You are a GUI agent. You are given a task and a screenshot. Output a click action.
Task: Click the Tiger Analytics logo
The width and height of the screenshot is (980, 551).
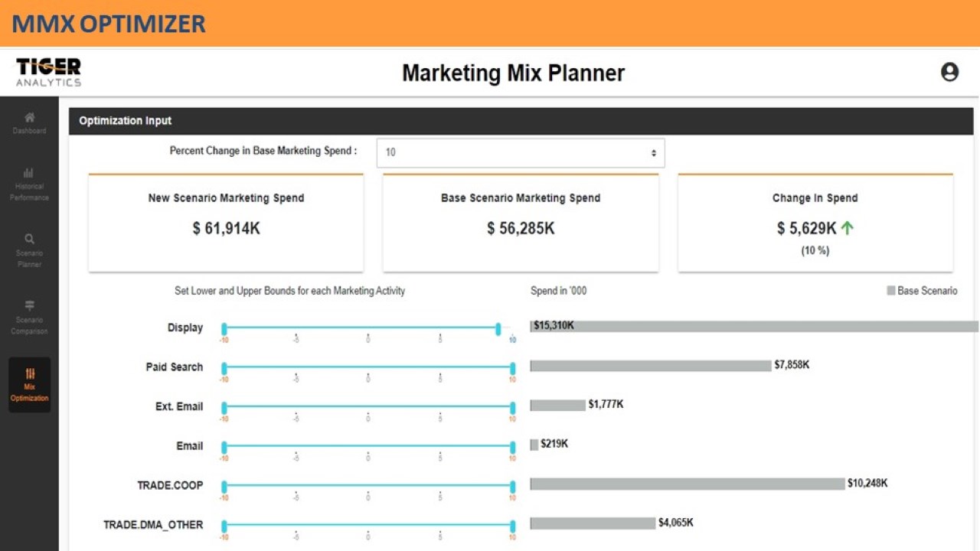[48, 72]
